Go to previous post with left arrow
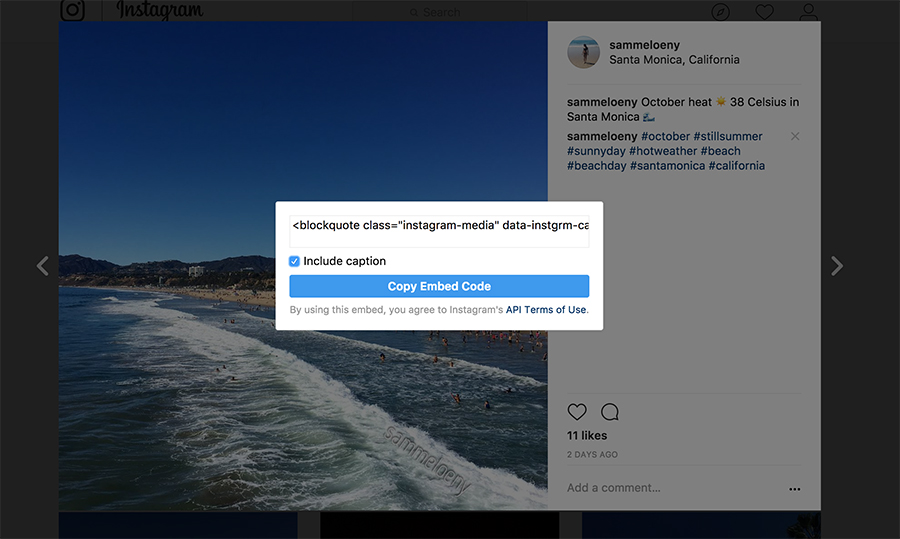900x539 pixels. [42, 266]
